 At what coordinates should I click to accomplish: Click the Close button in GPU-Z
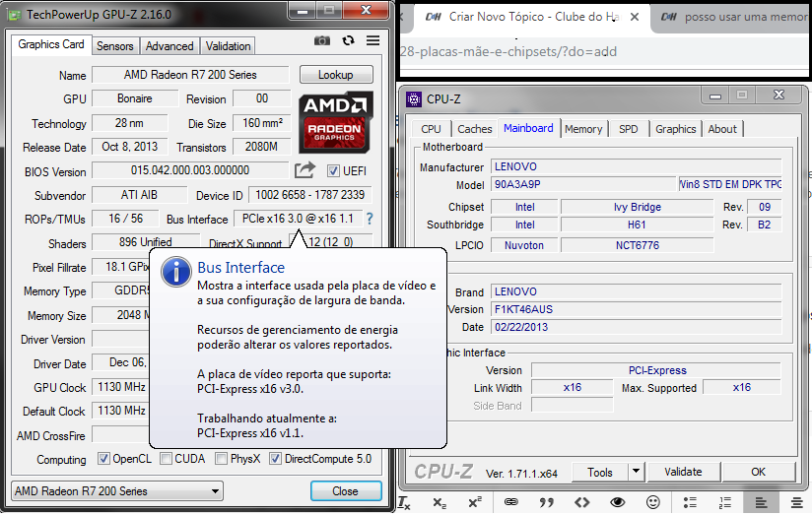point(346,490)
